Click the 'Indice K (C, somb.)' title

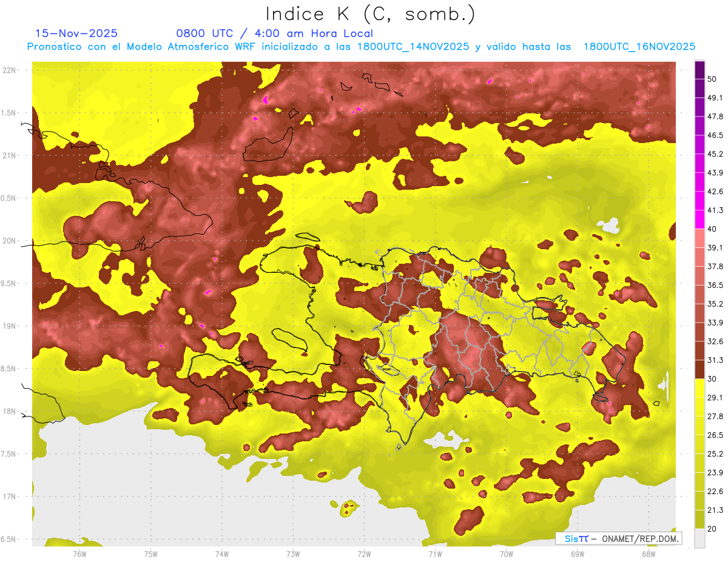(x=370, y=15)
